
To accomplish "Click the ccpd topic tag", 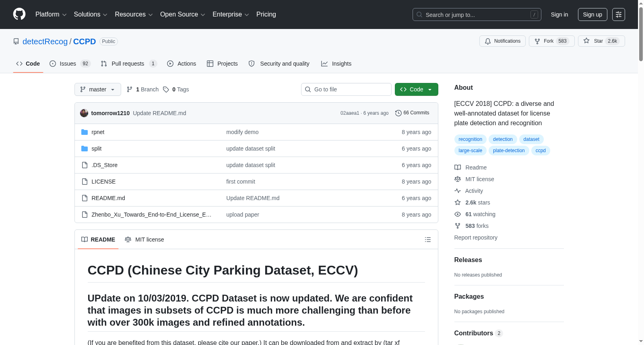I will pos(541,151).
